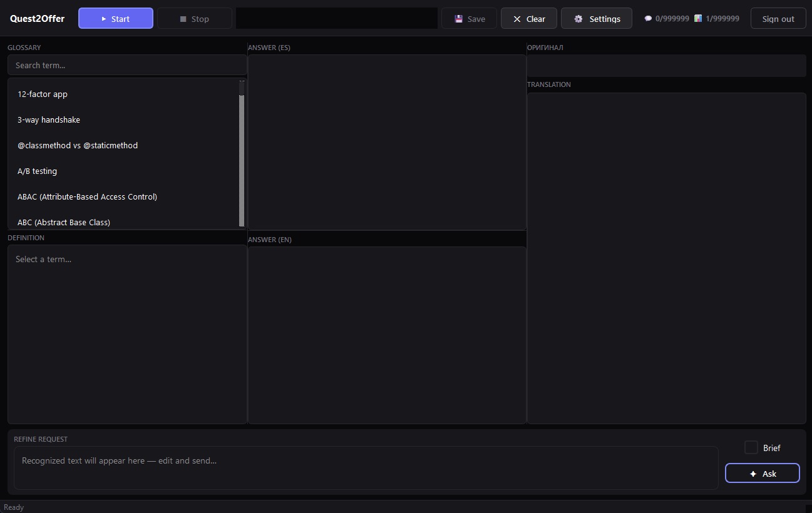812x513 pixels.
Task: Focus the Refine Request text box
Action: coord(366,467)
